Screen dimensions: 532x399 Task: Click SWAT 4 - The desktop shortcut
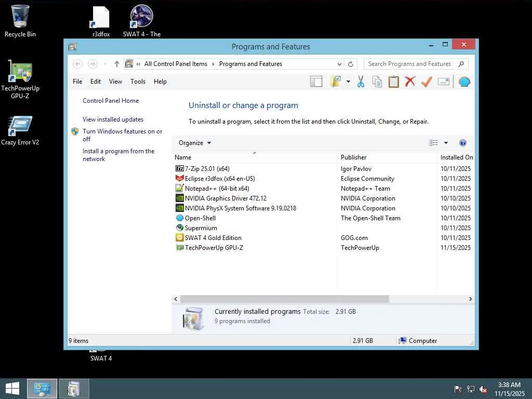pos(142,21)
